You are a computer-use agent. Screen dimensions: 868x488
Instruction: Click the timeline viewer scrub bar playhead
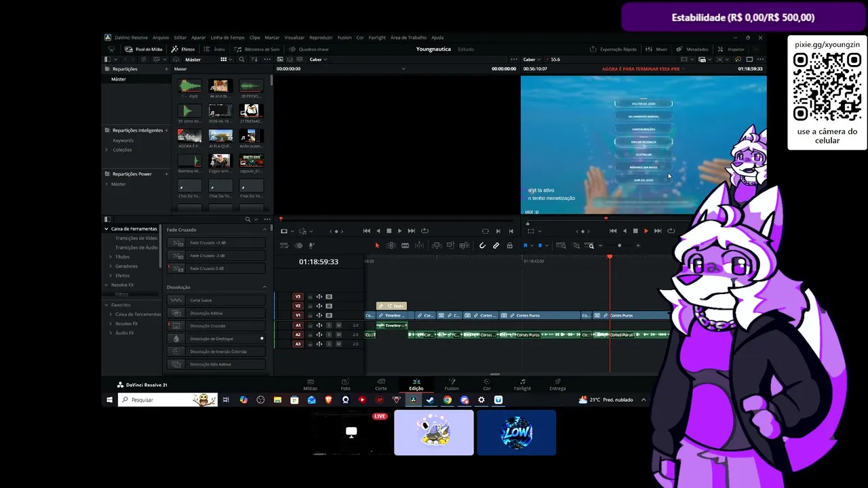click(606, 219)
